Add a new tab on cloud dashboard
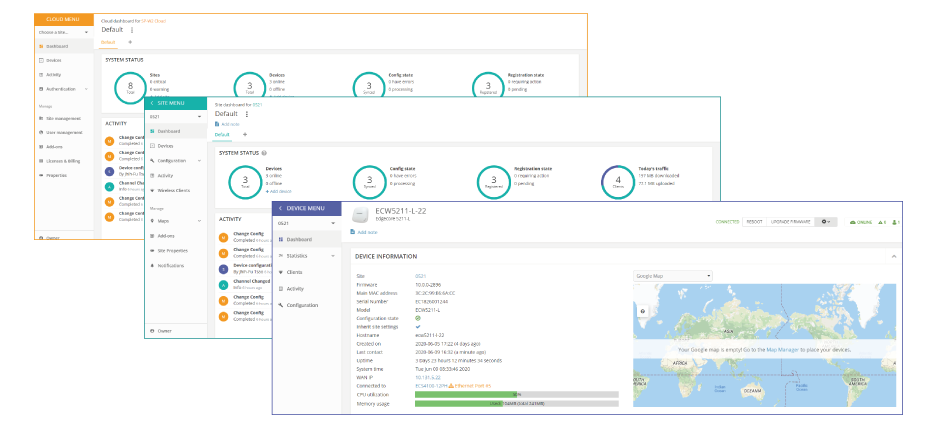Image resolution: width=936 pixels, height=433 pixels. coord(130,42)
